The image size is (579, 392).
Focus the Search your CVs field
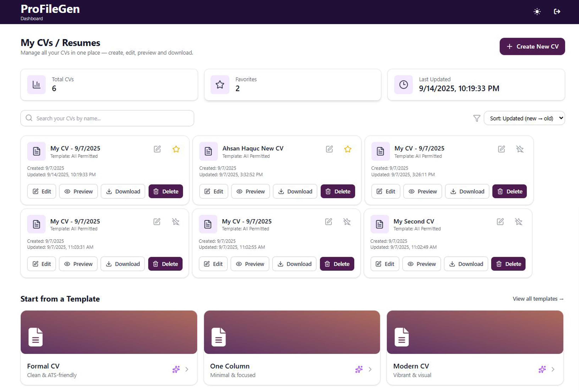(107, 118)
